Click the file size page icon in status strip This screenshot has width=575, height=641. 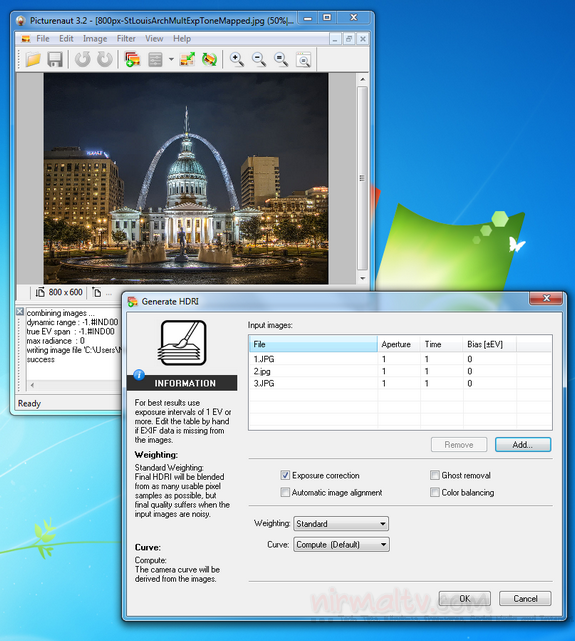pos(97,292)
